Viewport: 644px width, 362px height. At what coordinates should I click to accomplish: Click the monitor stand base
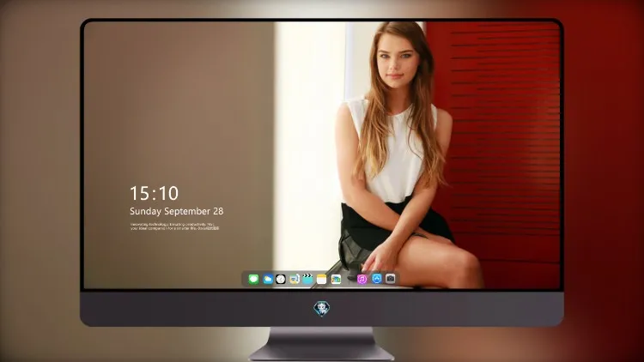[322, 344]
